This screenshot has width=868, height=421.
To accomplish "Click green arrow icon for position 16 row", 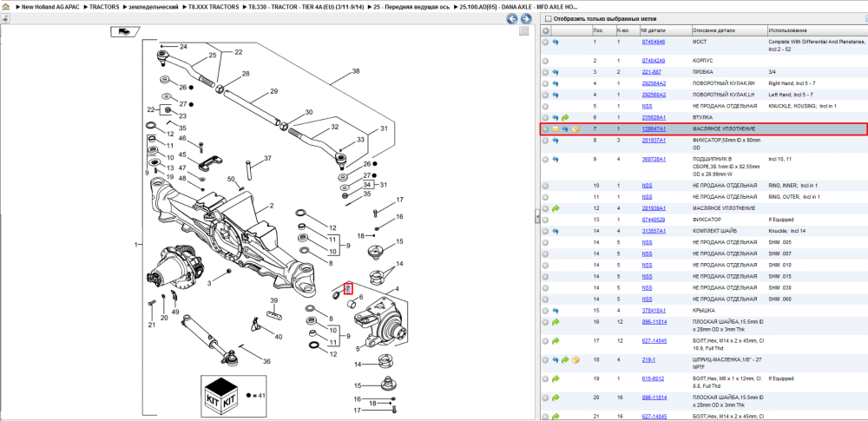I will (x=556, y=322).
